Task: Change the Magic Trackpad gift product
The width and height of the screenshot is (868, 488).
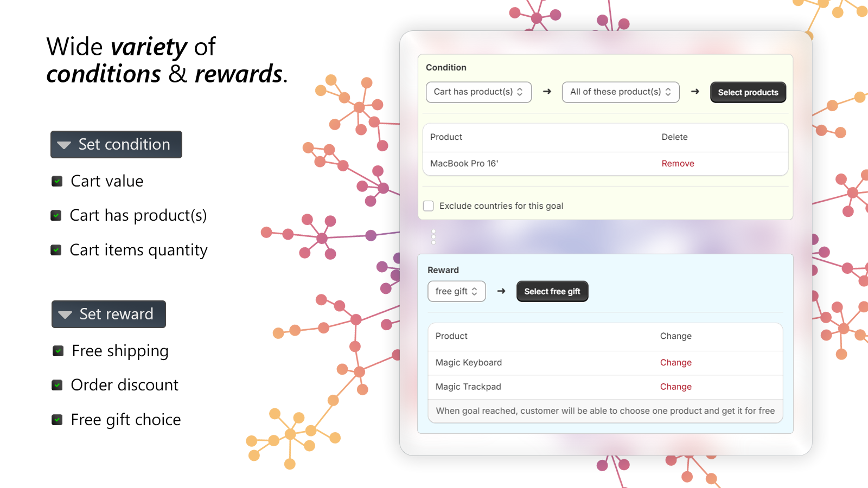Action: coord(675,387)
